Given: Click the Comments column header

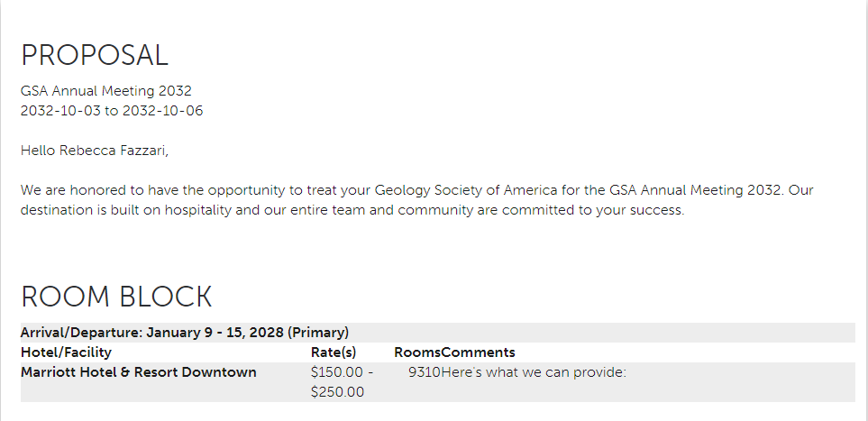Looking at the screenshot, I should pyautogui.click(x=479, y=352).
